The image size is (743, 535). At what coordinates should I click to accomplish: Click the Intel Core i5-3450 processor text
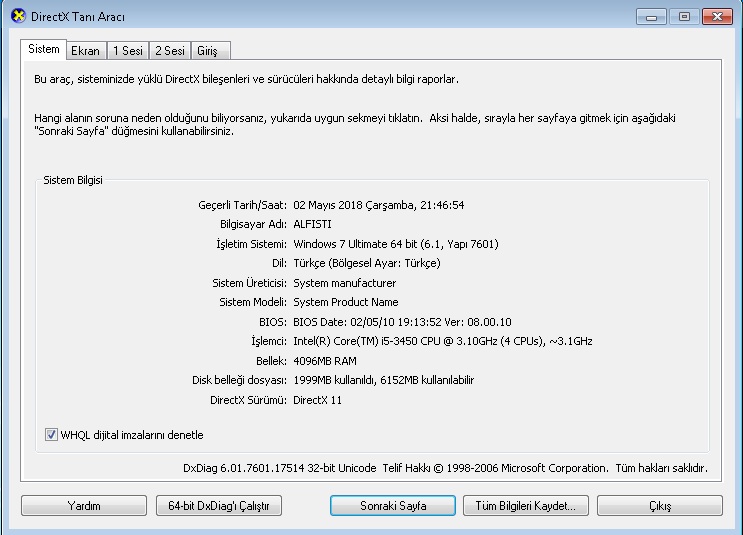[x=442, y=341]
